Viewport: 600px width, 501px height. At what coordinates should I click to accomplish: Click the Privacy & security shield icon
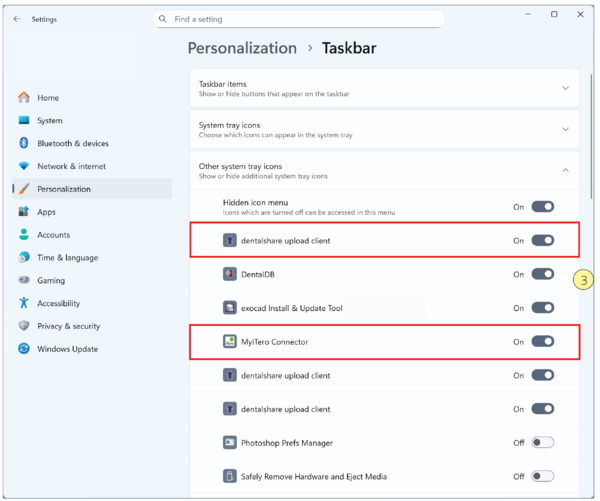click(24, 326)
